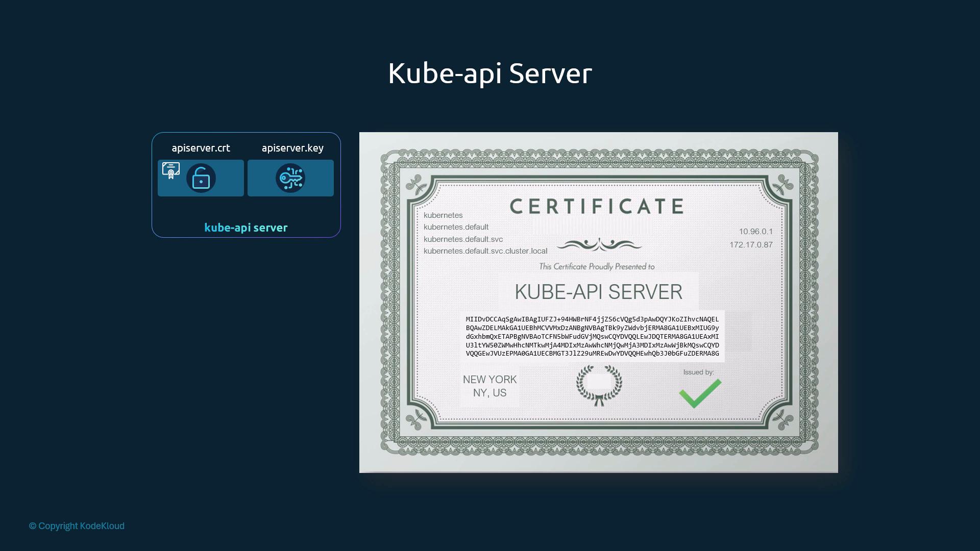Click the encoded line starting dGxhbmQxETAPBgNVBAoT
Viewport: 980px width, 551px height.
pyautogui.click(x=592, y=337)
